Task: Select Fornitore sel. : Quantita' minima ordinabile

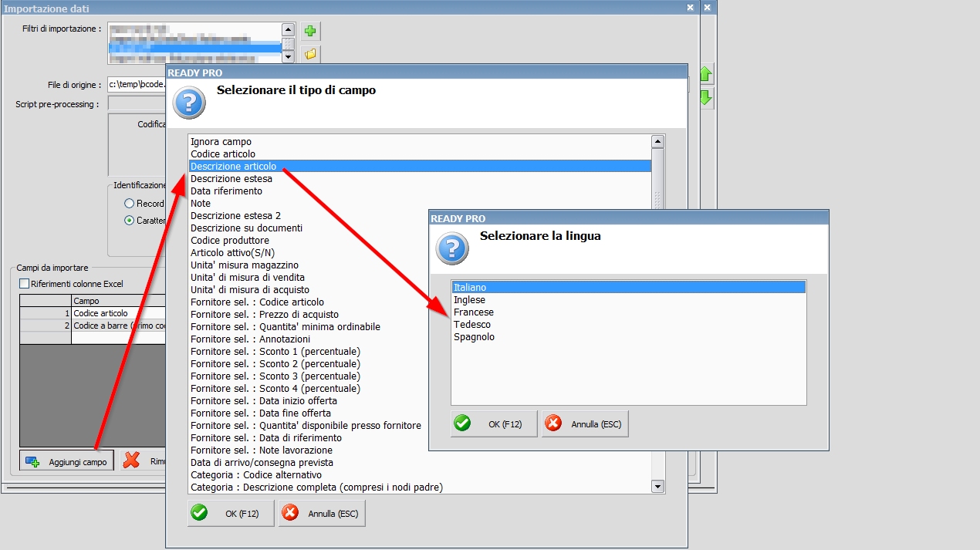Action: [309, 326]
